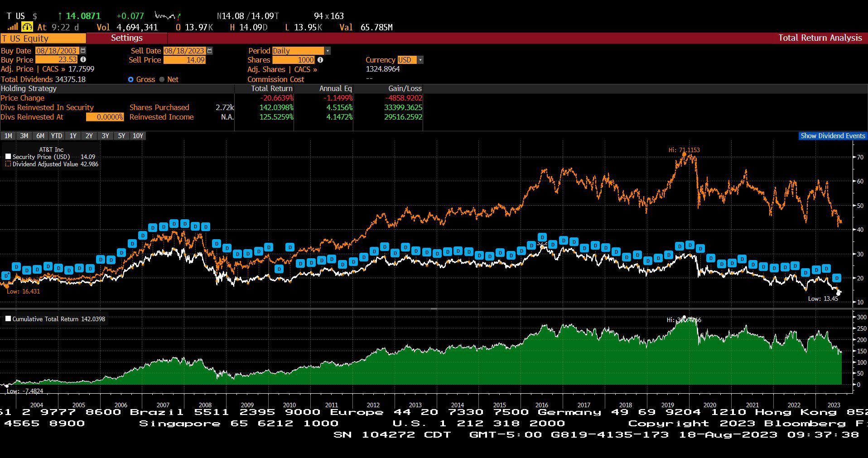
Task: Click the Shares 1000 input field
Action: [x=294, y=60]
